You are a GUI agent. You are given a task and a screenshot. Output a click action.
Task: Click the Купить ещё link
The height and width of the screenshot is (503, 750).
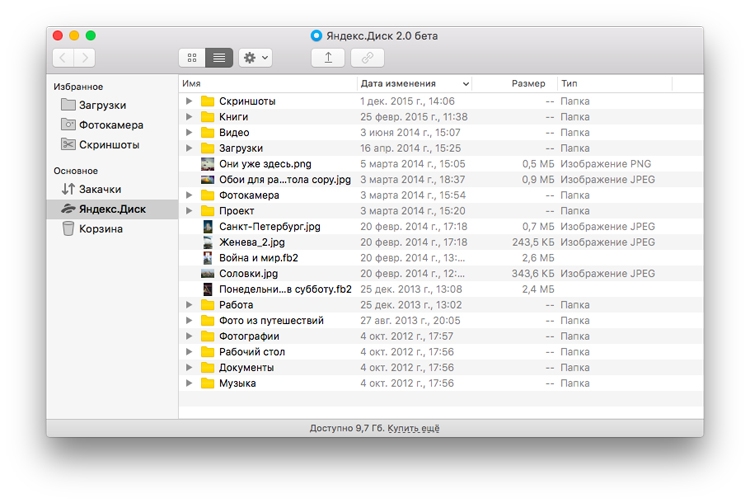pos(414,428)
